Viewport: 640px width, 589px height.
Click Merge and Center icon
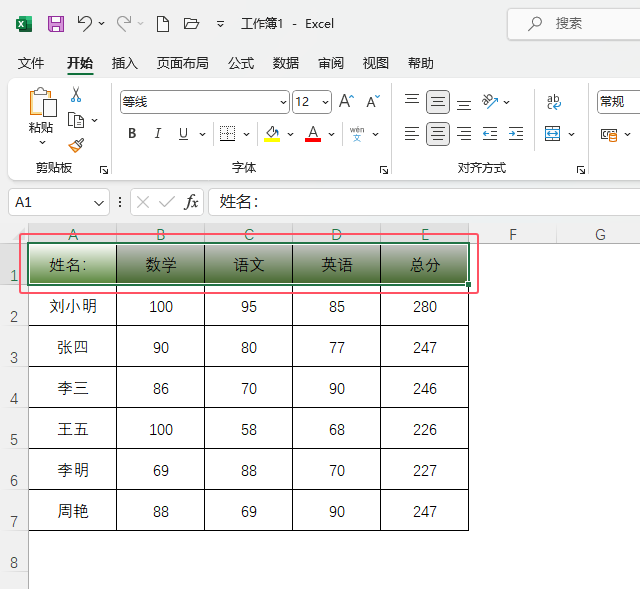pos(553,133)
